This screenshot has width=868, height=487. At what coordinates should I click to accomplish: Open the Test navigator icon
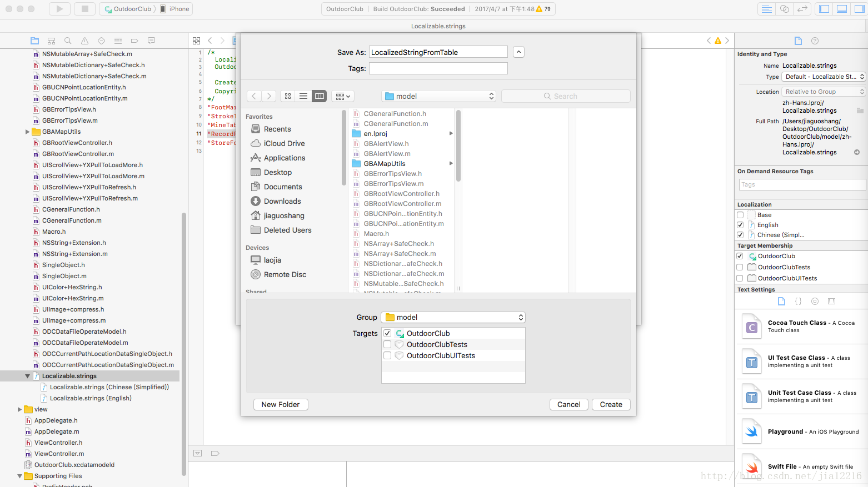[x=101, y=41]
